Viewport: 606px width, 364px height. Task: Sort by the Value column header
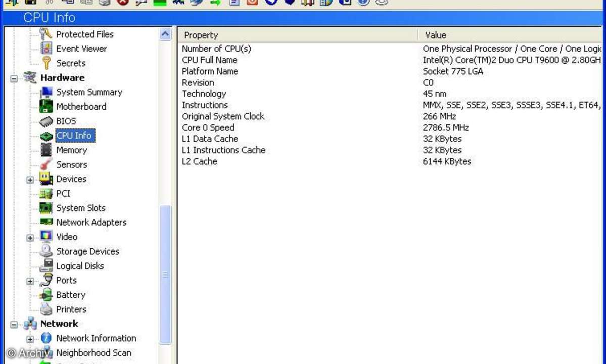(x=511, y=35)
